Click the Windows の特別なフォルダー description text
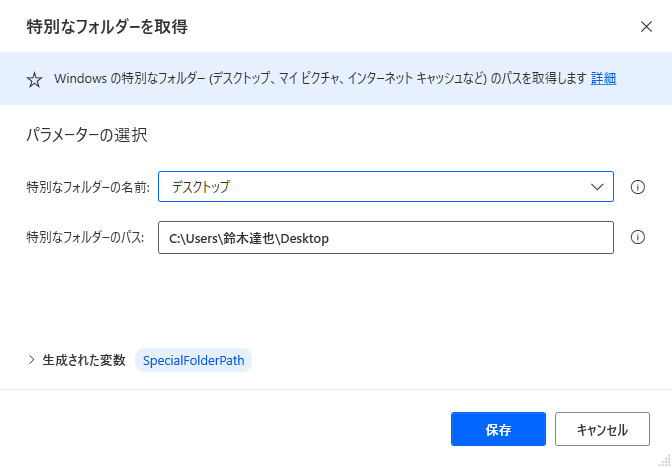Screen dimensions: 672x468 (320, 79)
